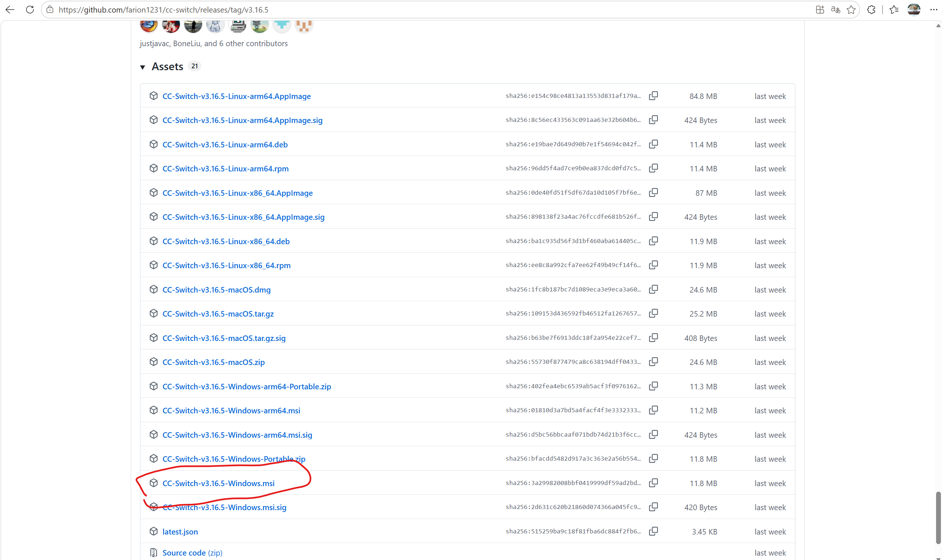View site information lock icon
This screenshot has width=942, height=560.
[50, 10]
